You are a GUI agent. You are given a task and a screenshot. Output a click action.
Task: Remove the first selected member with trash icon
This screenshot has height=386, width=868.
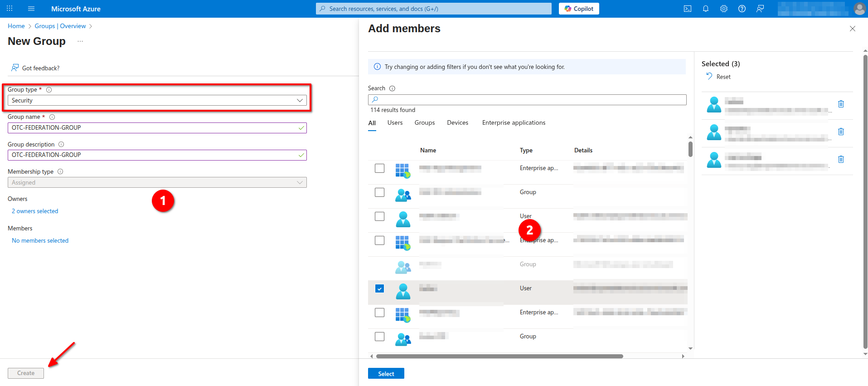click(841, 104)
